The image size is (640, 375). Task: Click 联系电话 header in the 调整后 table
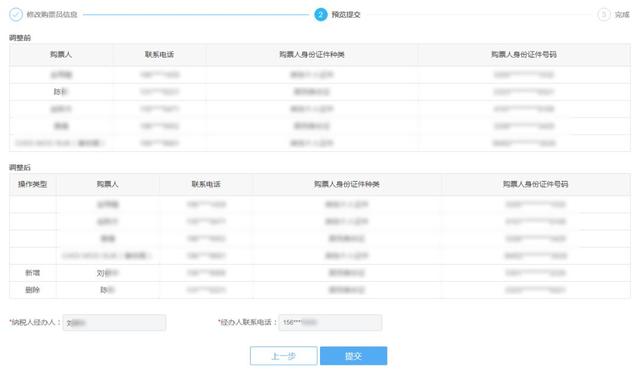206,184
